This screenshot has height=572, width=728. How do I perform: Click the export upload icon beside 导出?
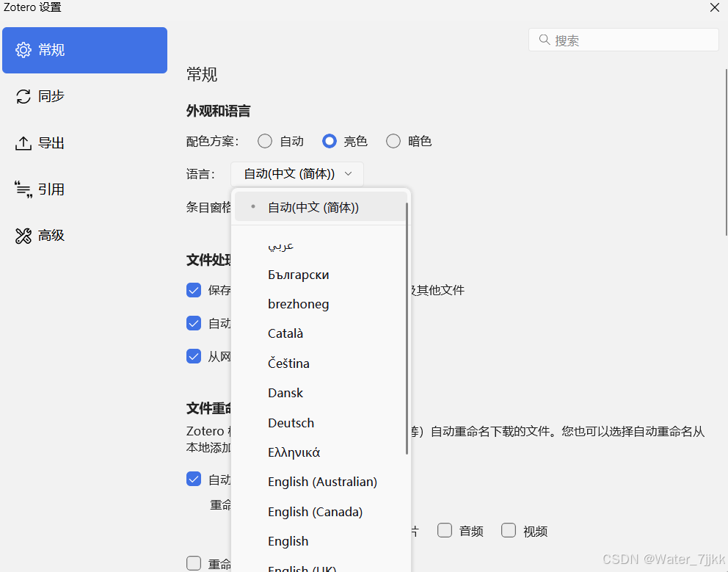point(23,143)
